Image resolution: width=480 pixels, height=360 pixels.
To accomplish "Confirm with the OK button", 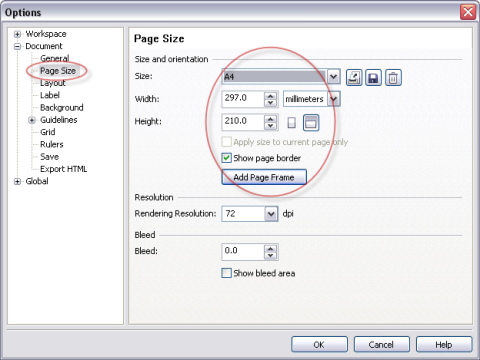I will [x=319, y=344].
